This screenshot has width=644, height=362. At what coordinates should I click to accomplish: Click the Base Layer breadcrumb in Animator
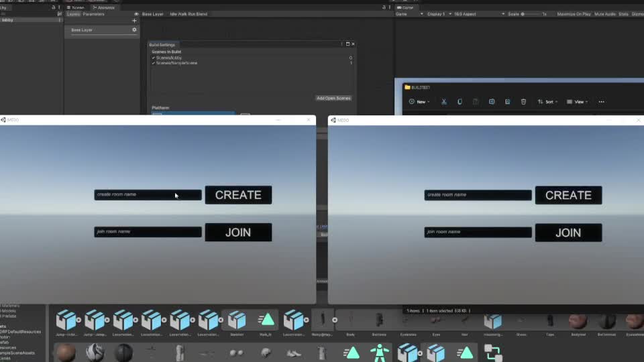[153, 14]
